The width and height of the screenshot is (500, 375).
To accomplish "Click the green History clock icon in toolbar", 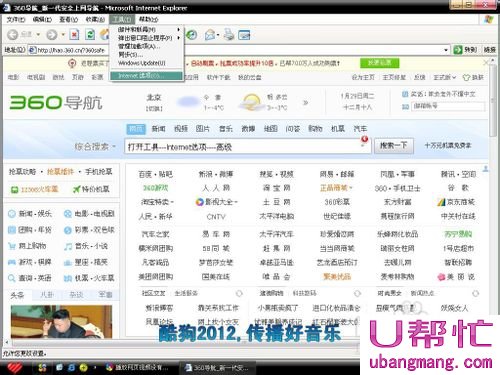I will 192,35.
